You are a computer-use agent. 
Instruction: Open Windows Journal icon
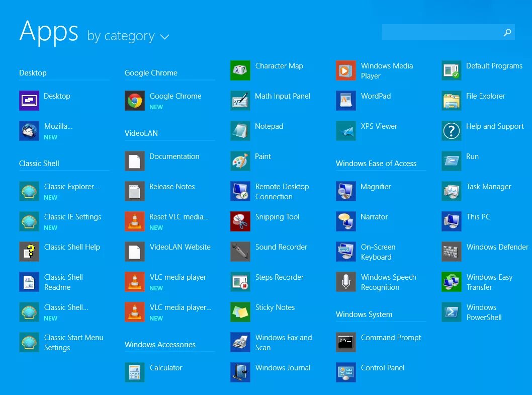point(240,372)
